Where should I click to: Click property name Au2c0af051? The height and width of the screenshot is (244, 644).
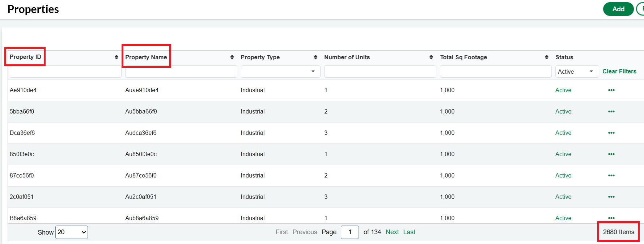pyautogui.click(x=141, y=197)
